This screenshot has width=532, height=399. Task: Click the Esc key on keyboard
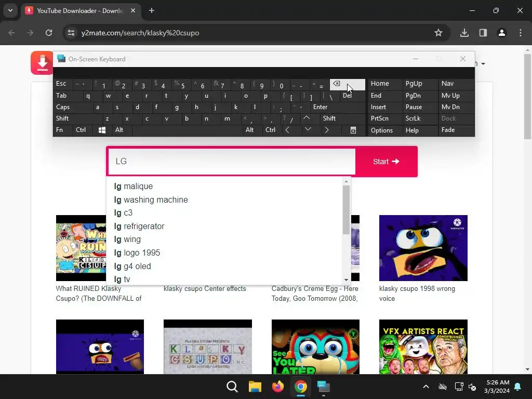coord(63,84)
